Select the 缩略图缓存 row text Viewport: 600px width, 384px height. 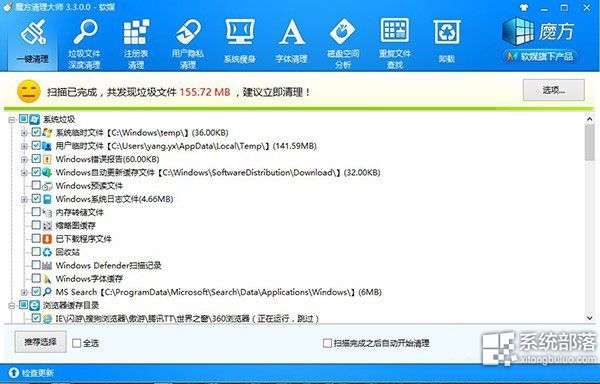tap(76, 226)
